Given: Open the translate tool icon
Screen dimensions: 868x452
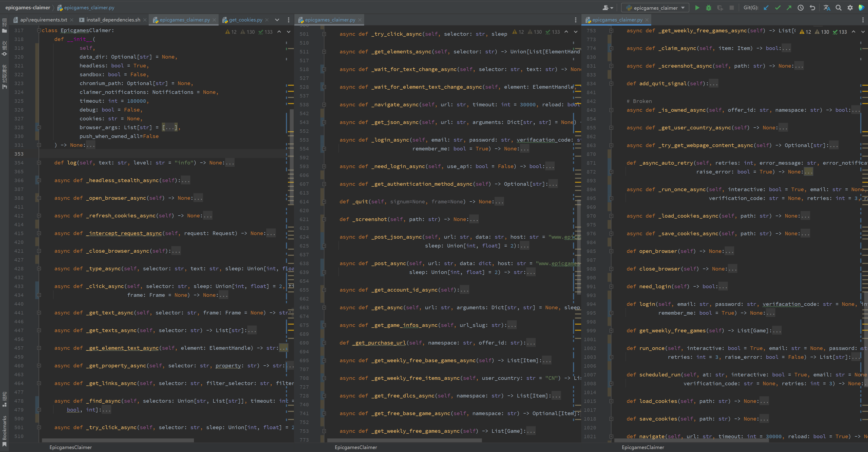Looking at the screenshot, I should coord(827,8).
